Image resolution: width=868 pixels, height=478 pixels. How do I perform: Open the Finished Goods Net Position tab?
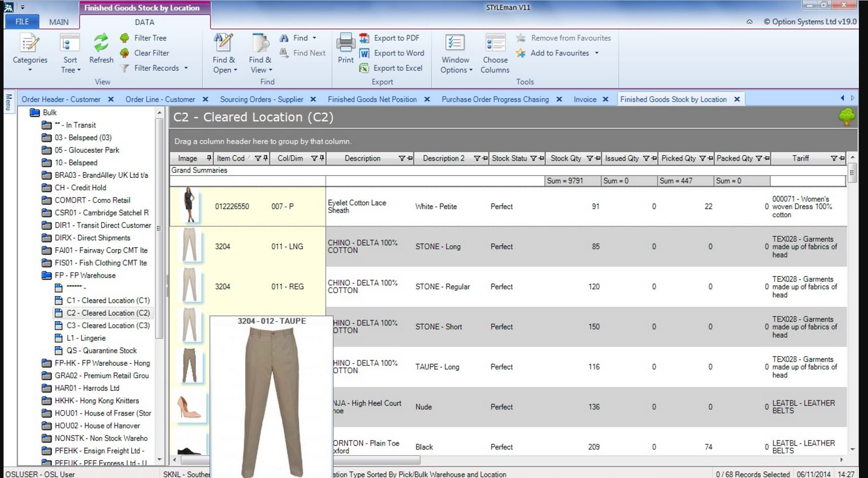372,99
